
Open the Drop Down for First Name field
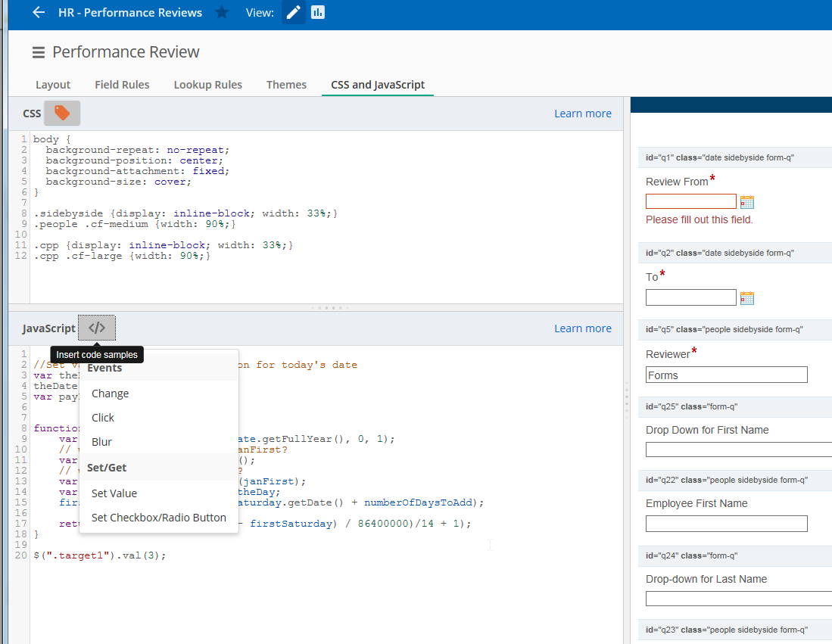738,450
